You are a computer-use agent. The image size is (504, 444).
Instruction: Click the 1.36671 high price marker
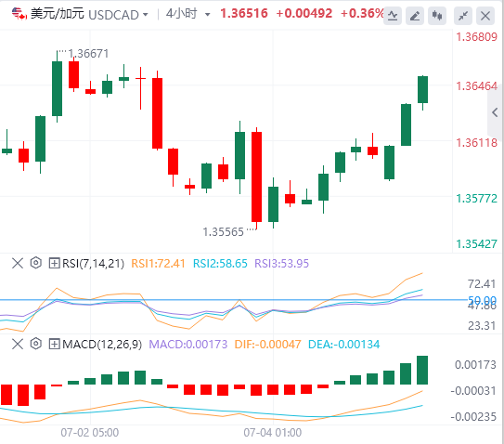click(88, 53)
